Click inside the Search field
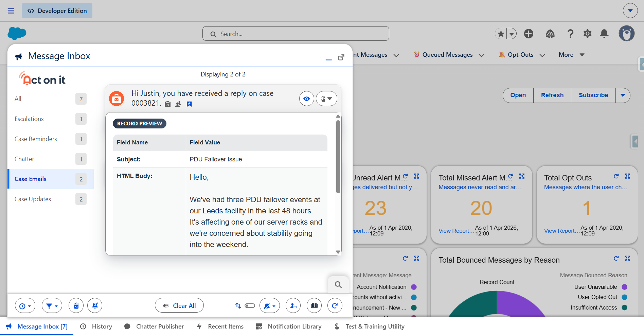644x335 pixels. point(296,34)
